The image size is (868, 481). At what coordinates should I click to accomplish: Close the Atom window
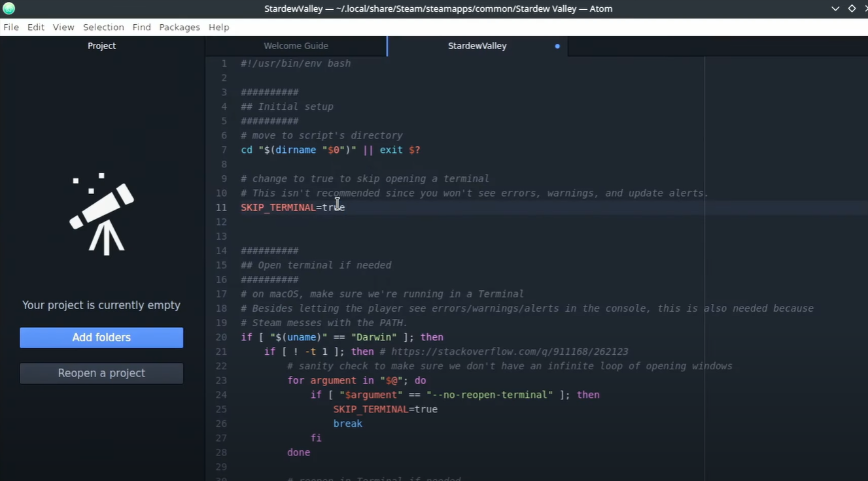866,8
